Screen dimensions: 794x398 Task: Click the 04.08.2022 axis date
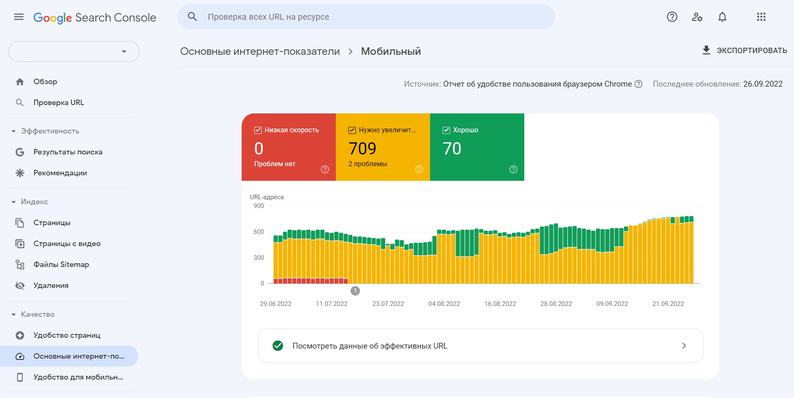coord(444,304)
